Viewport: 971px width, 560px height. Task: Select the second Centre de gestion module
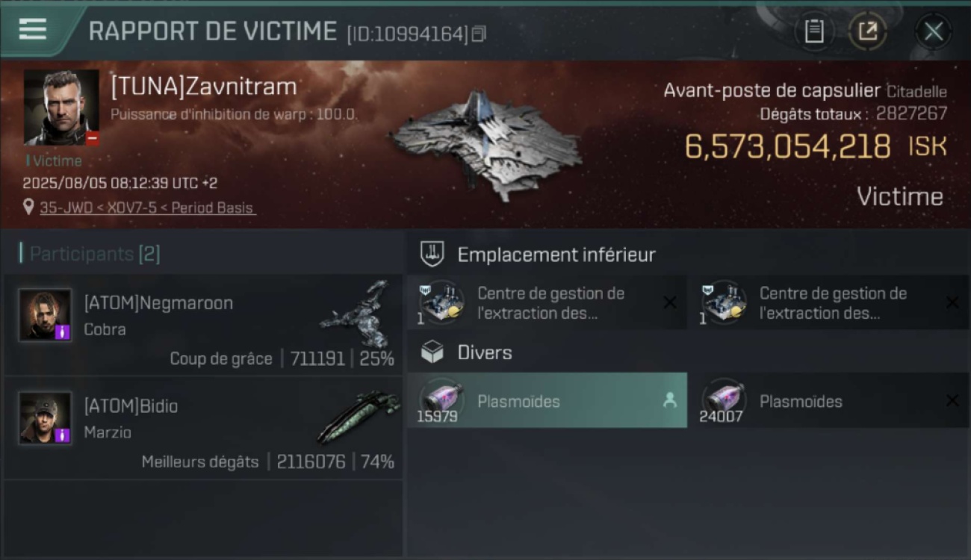point(828,302)
